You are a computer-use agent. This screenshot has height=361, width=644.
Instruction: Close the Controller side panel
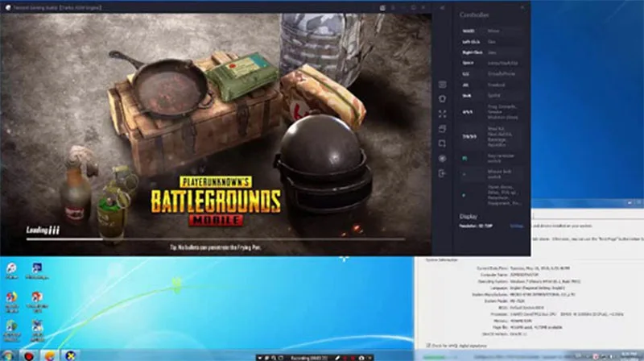click(522, 7)
